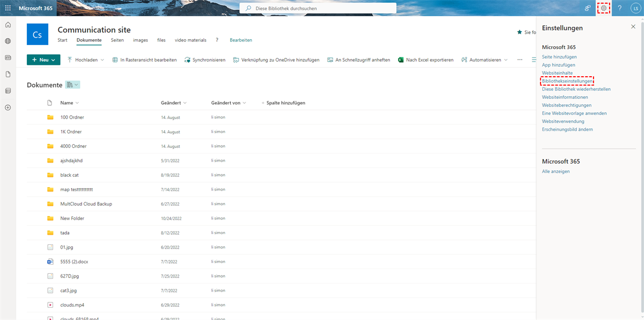Go to home icon in left rail
This screenshot has height=320, width=644.
(8, 25)
